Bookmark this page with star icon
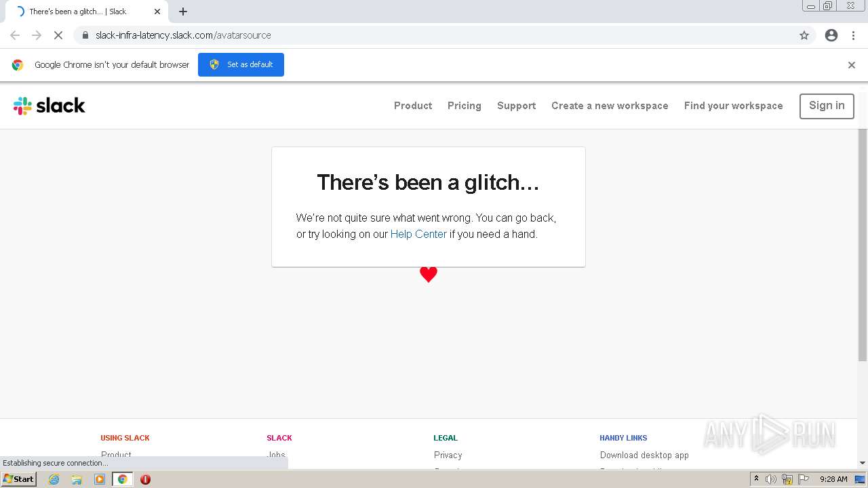Screen dimensions: 868x488 pos(804,35)
